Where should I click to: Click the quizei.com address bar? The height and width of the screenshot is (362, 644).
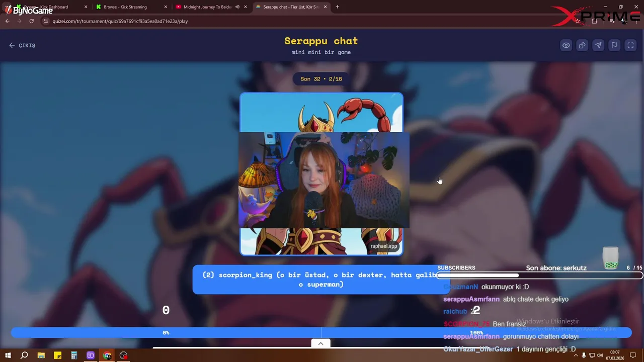pyautogui.click(x=120, y=21)
